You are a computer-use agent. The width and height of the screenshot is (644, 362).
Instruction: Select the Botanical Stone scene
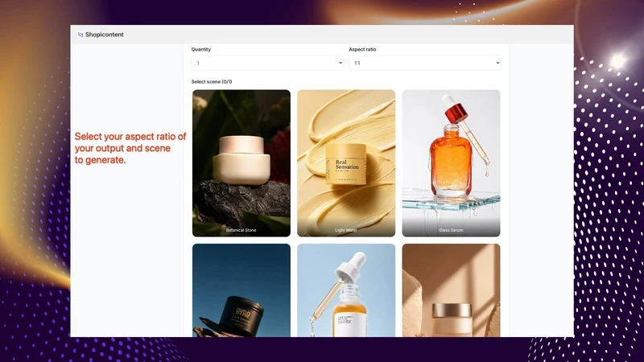[x=242, y=163]
